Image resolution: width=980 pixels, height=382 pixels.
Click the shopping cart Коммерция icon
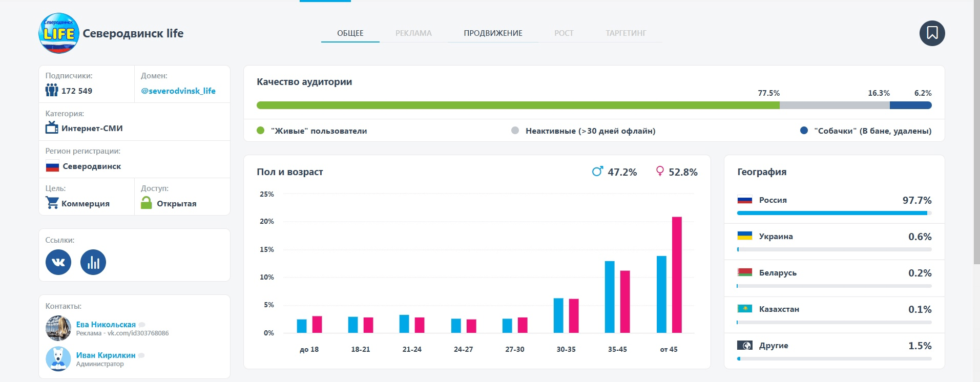click(x=52, y=203)
